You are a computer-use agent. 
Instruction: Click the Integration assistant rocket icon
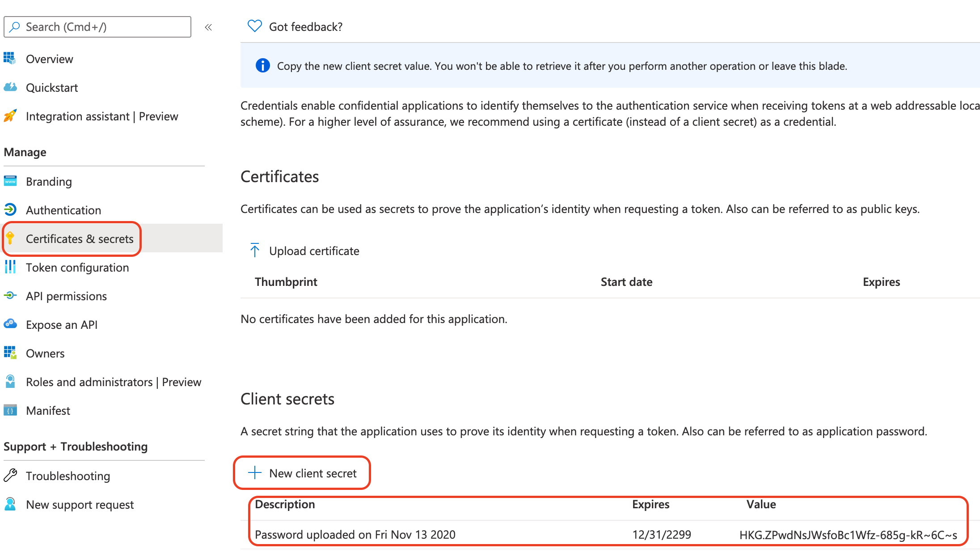10,116
